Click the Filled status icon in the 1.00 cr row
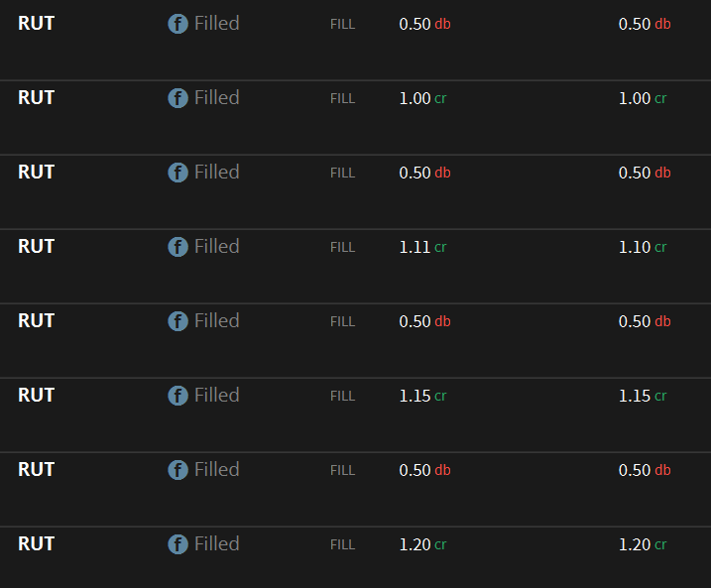The image size is (711, 588). point(178,98)
